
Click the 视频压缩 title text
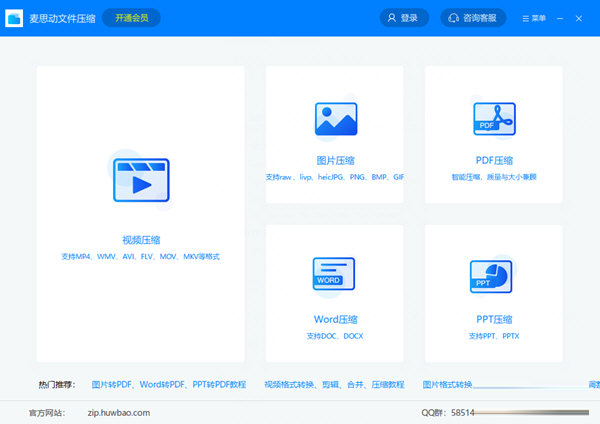140,240
